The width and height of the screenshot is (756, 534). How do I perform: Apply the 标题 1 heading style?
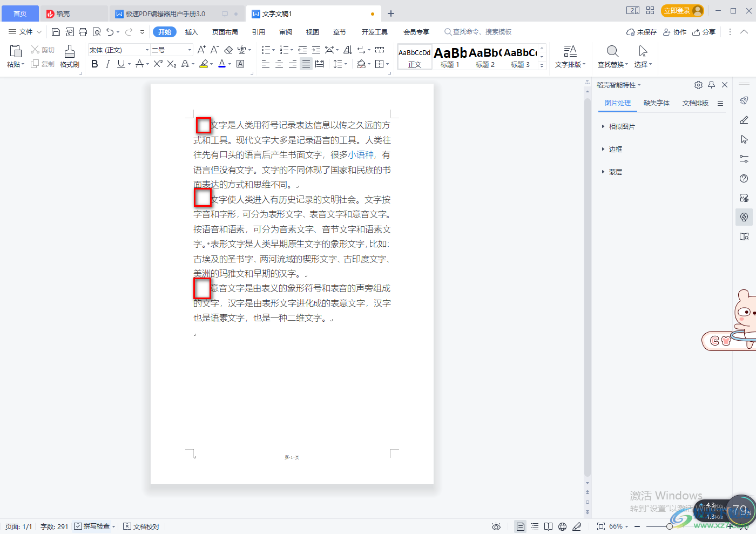click(x=450, y=57)
